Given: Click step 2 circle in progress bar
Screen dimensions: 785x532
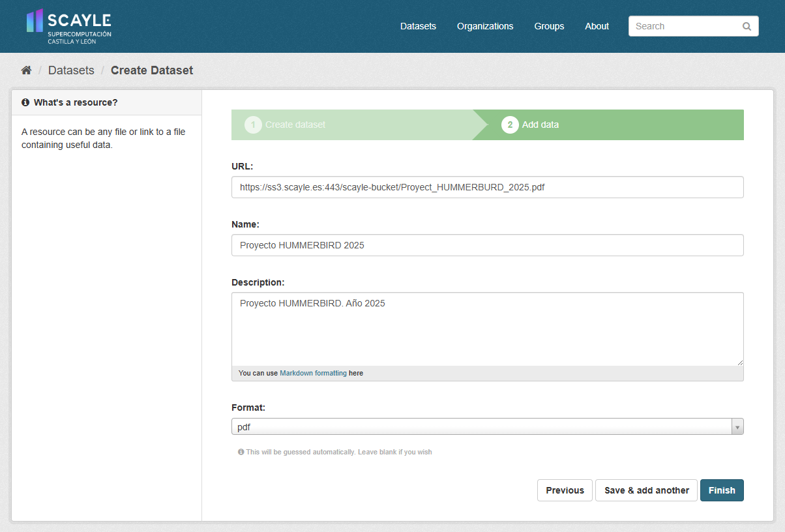Looking at the screenshot, I should tap(510, 125).
